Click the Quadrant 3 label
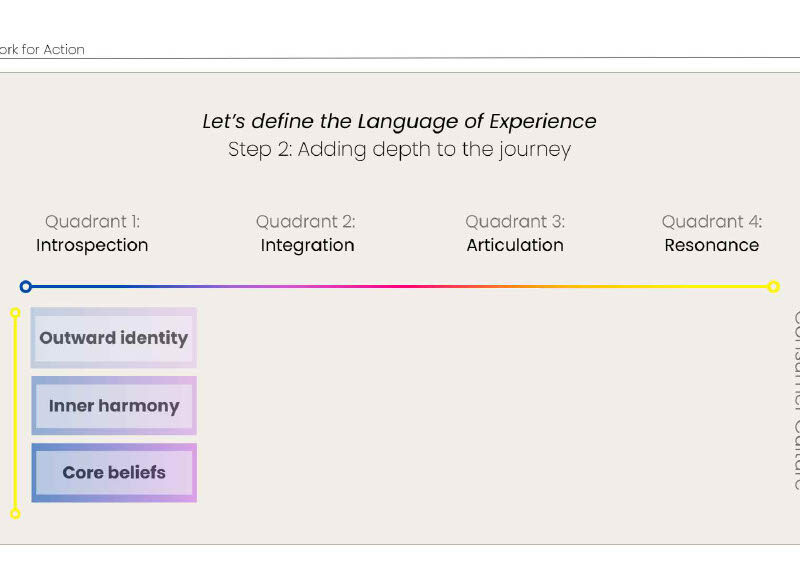Screen dimensions: 800x582 (x=515, y=222)
